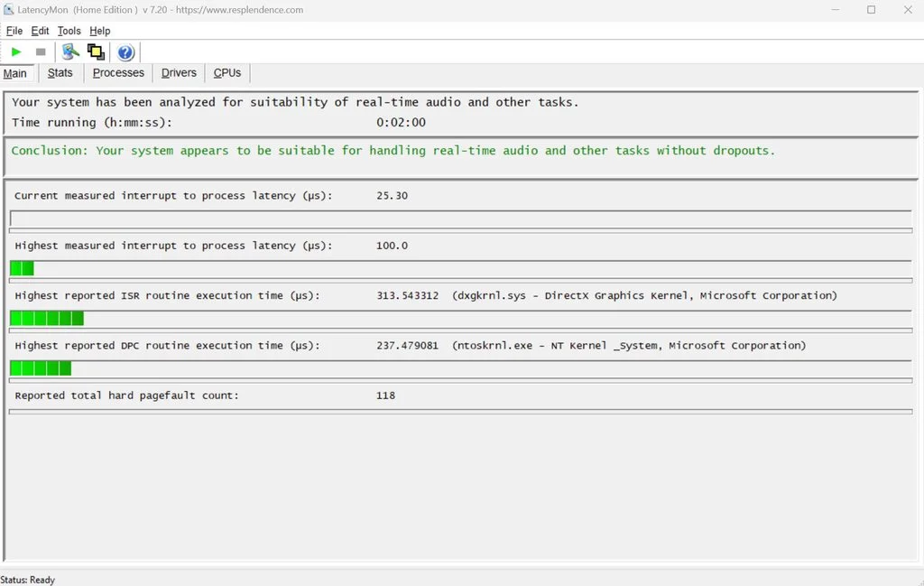924x586 pixels.
Task: Open the options tool icon in the toolbar
Action: tap(70, 51)
